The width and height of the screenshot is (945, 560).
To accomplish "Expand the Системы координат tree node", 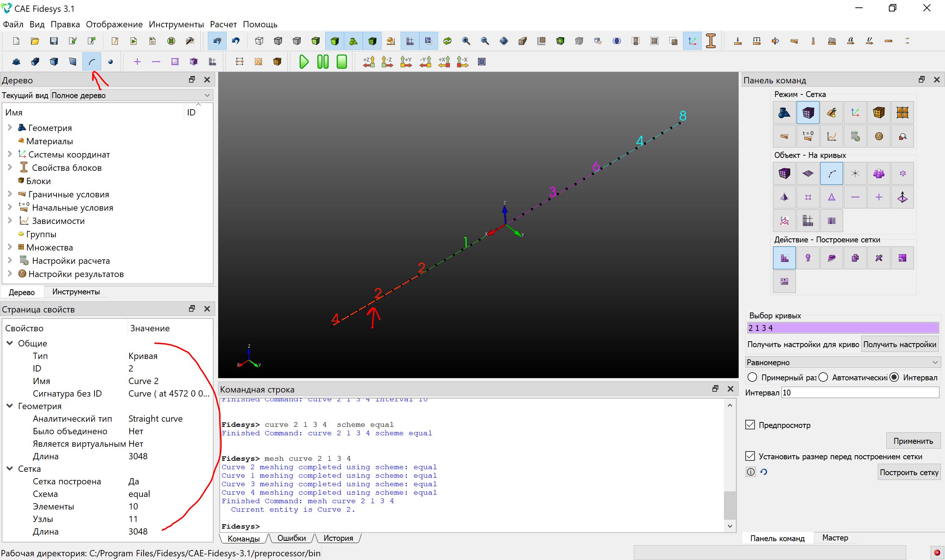I will [10, 154].
